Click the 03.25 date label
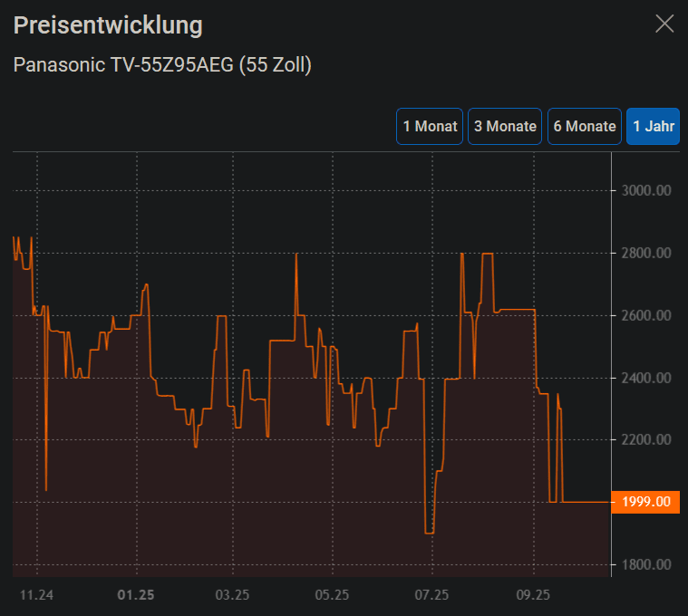 232,595
